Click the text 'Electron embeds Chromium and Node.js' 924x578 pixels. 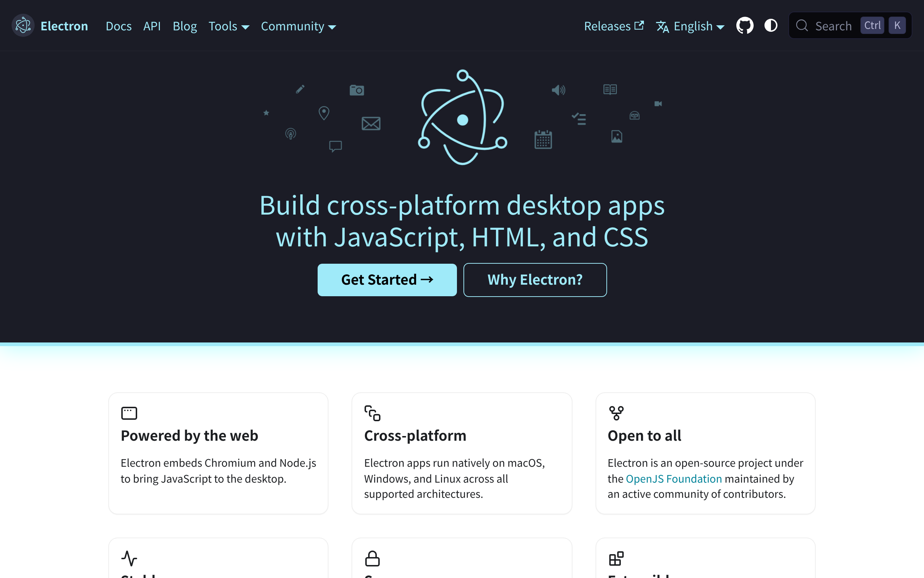tap(218, 463)
